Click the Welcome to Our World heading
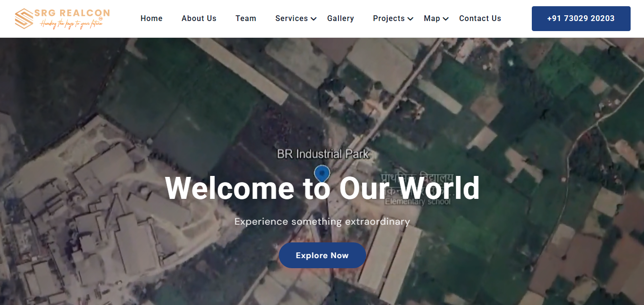 coord(322,188)
